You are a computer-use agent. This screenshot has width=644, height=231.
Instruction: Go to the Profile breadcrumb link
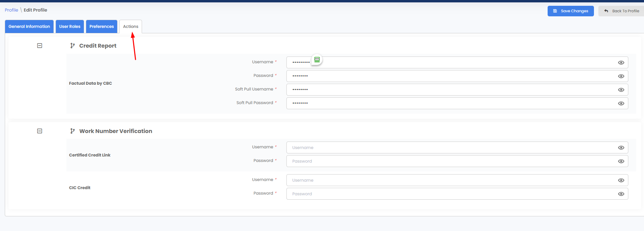click(x=11, y=10)
